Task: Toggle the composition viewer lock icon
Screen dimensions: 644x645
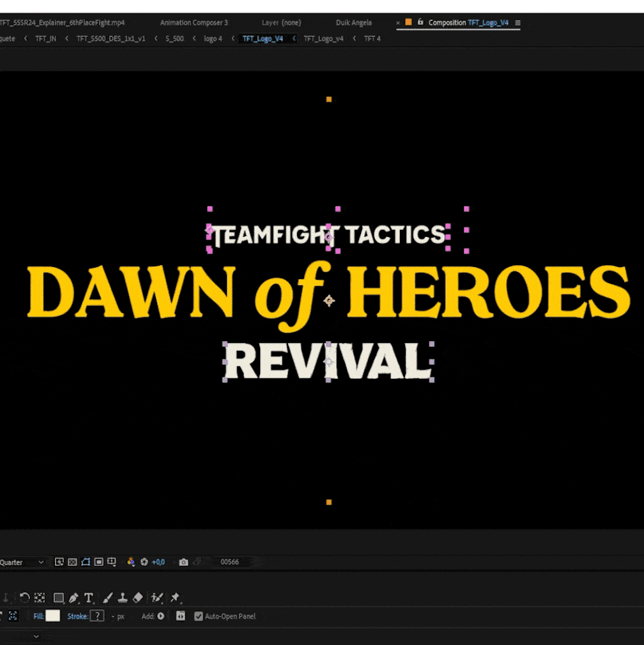Action: tap(420, 22)
